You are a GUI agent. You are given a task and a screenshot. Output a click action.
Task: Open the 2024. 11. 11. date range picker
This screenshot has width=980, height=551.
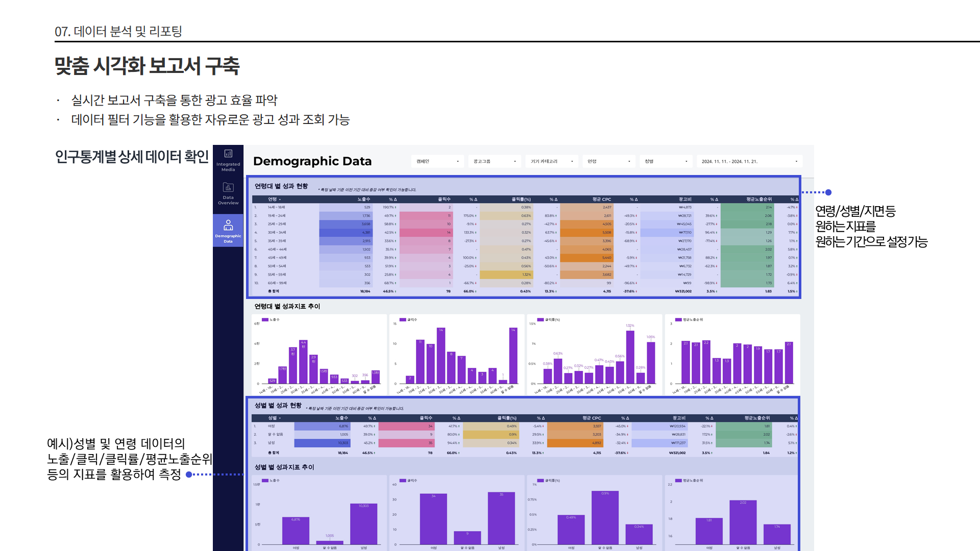749,161
